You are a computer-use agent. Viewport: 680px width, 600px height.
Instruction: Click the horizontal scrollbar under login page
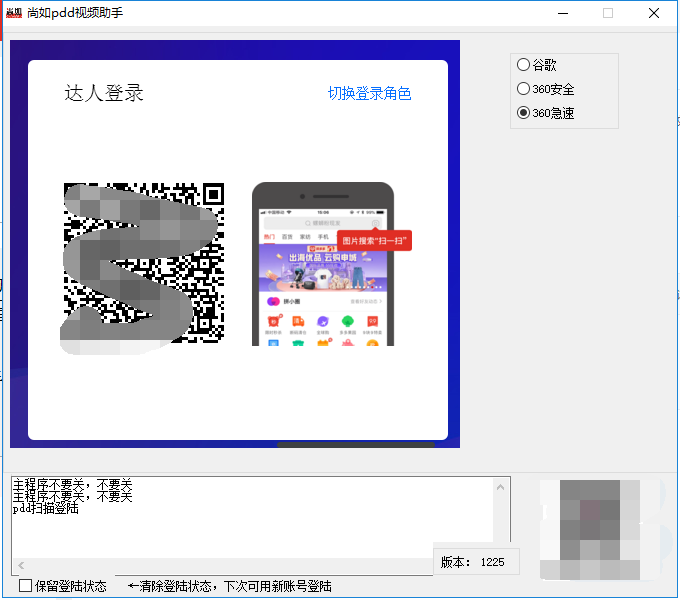[356, 445]
